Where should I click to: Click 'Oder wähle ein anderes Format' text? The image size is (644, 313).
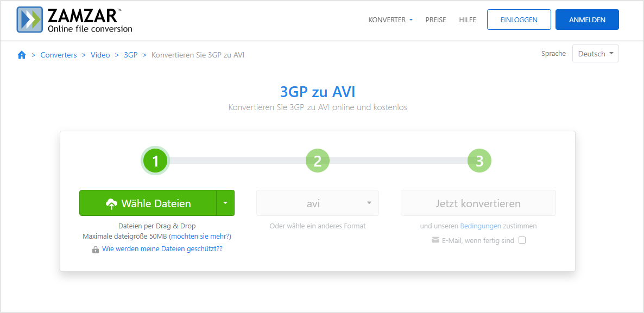(x=318, y=226)
